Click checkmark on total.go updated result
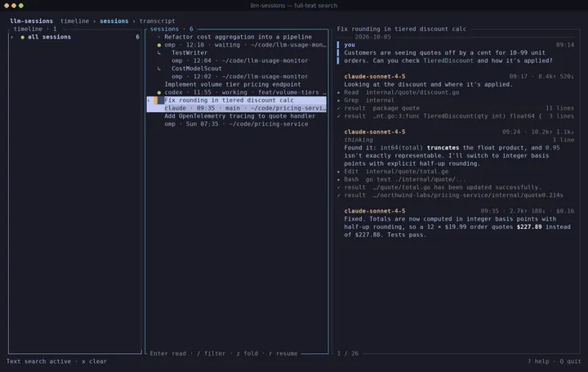Screen dimensions: 588x372 [339, 187]
